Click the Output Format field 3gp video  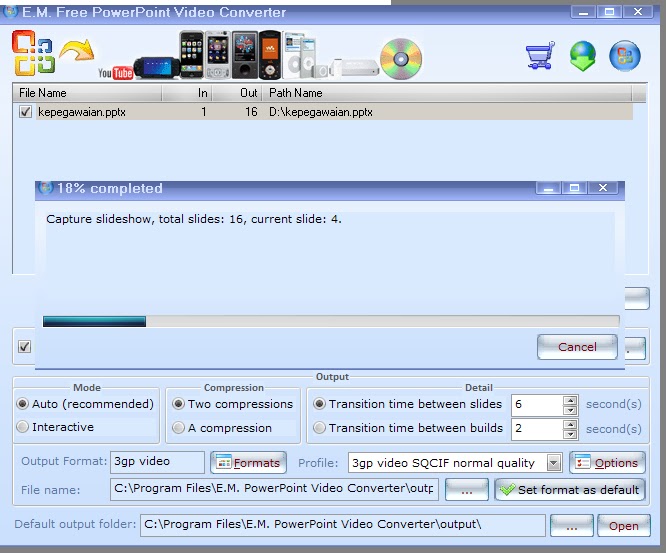(x=157, y=462)
